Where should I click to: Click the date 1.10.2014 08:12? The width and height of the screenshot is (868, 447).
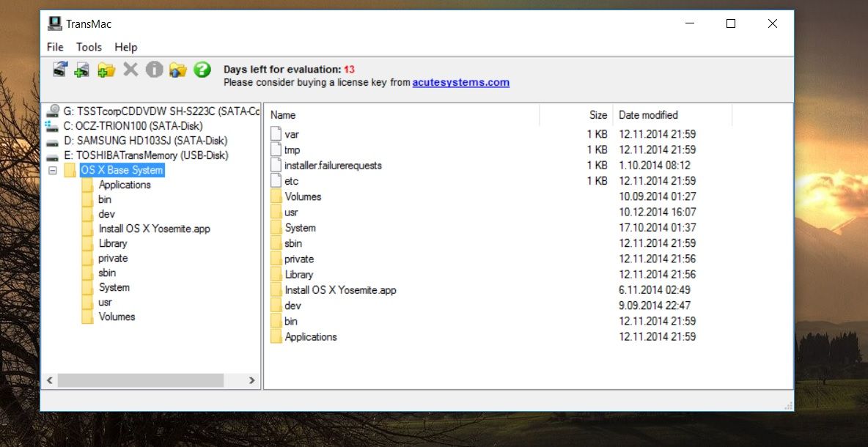tap(655, 166)
